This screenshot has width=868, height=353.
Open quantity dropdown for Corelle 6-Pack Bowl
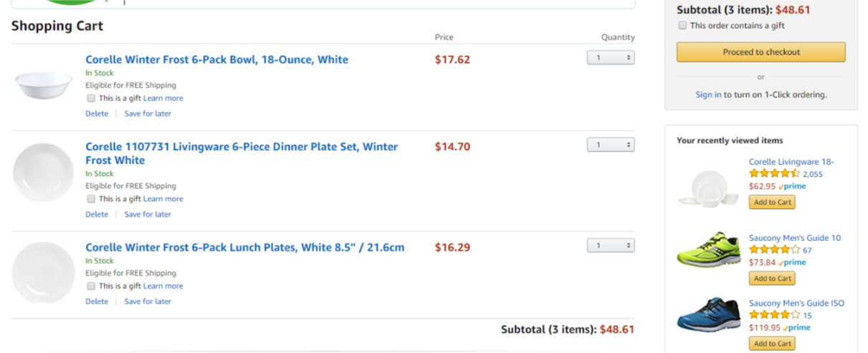coord(610,57)
